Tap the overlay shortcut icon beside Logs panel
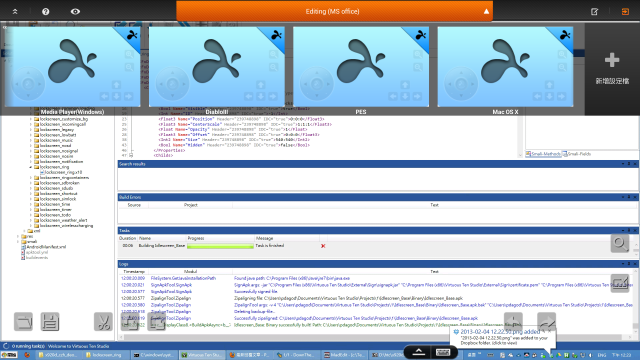Image resolution: width=640 pixels, height=360 pixels. click(620, 283)
